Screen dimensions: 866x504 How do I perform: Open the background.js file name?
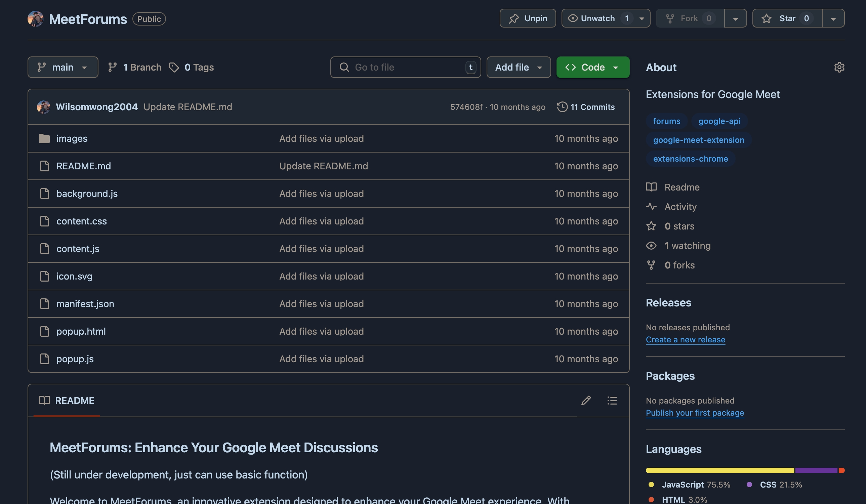click(x=87, y=194)
